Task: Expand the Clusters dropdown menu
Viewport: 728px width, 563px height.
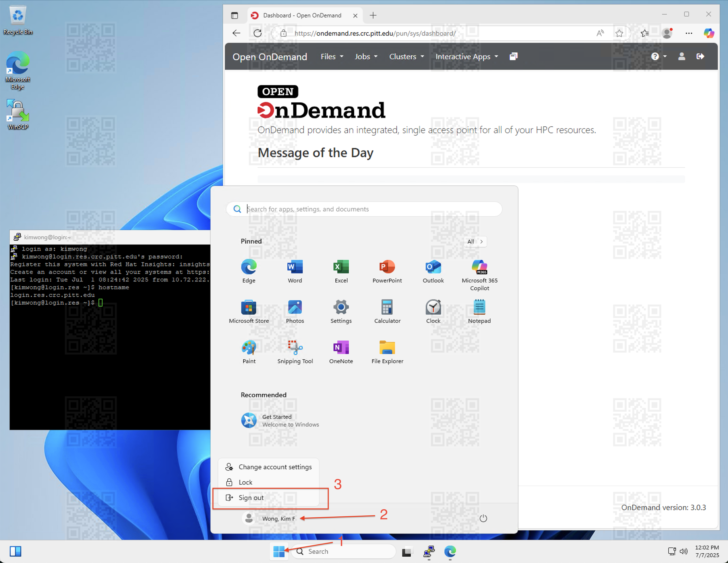Action: [x=407, y=56]
